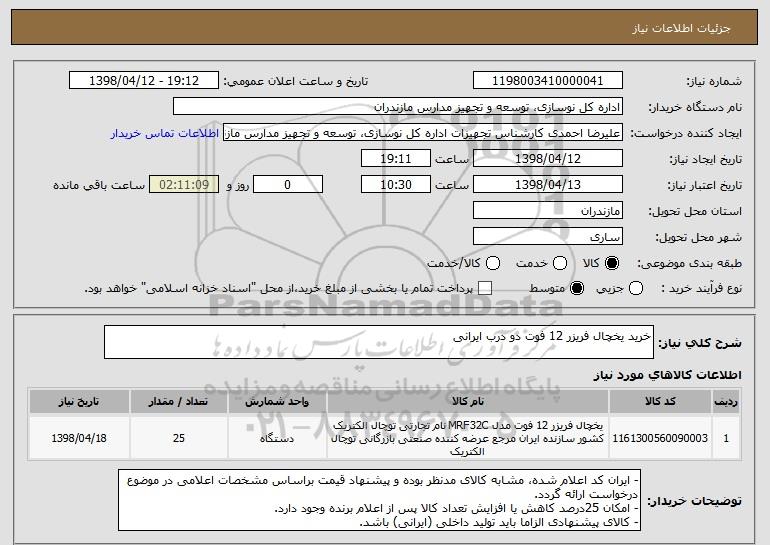Click ساعت باقی مانده label
Viewport: 770px width, 545px height.
point(99,185)
